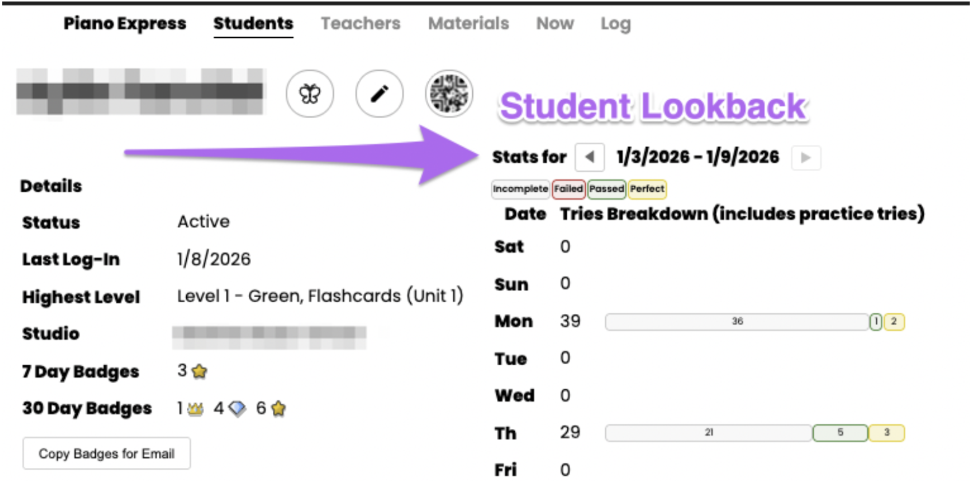Open the Teachers tab
Screen dimensions: 980x481
click(x=360, y=23)
